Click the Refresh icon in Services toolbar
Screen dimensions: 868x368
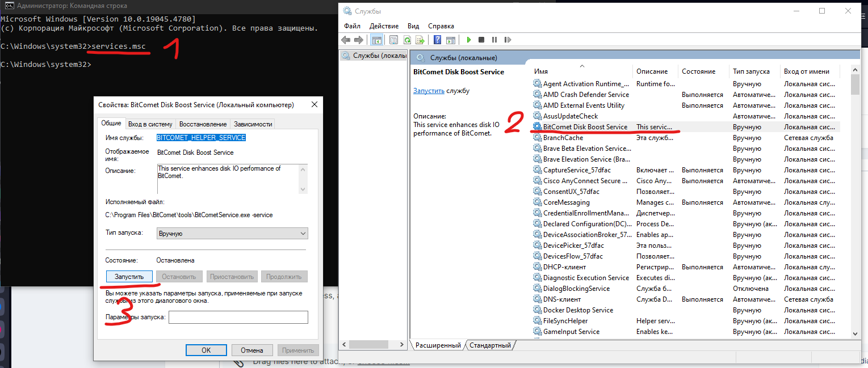coord(407,40)
